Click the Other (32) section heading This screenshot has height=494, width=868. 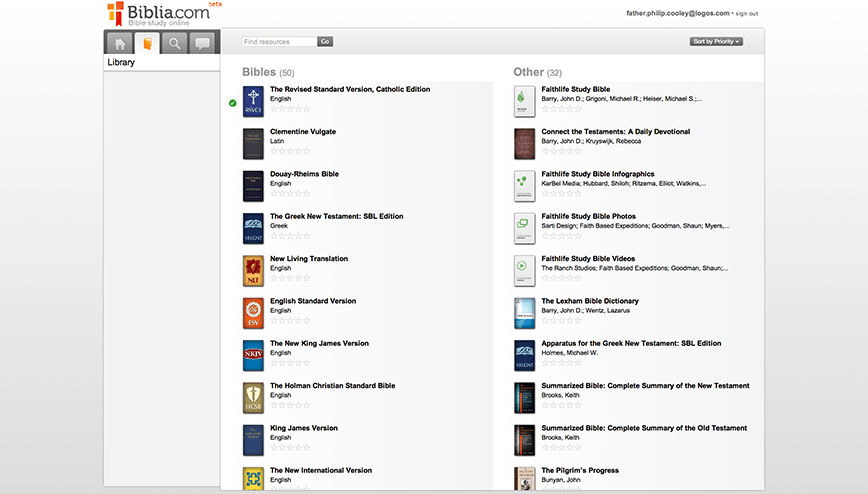[x=538, y=73]
